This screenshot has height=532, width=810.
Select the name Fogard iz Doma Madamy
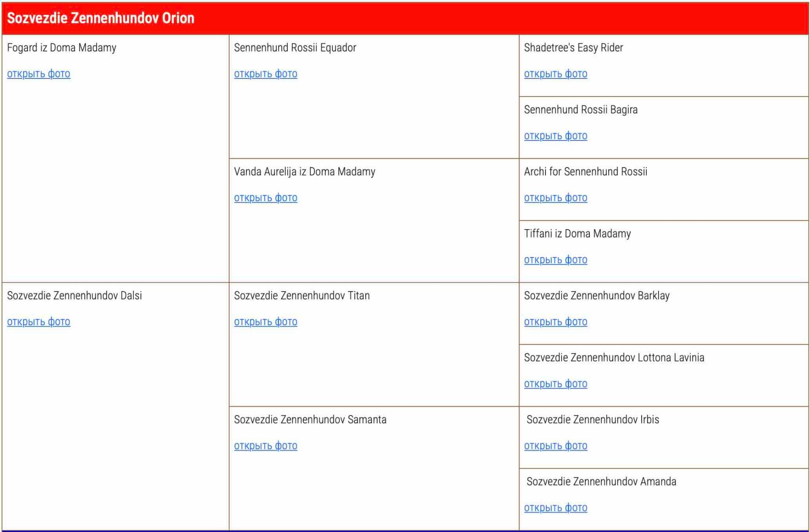62,48
